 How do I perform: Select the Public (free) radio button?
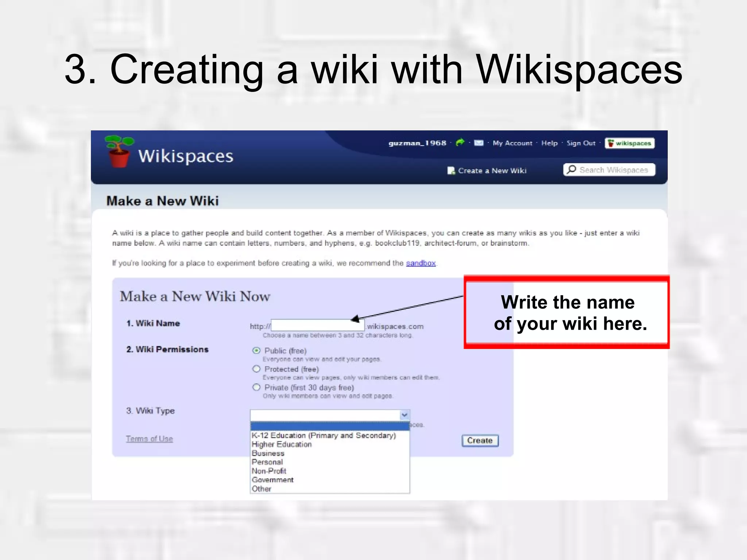[x=256, y=350]
